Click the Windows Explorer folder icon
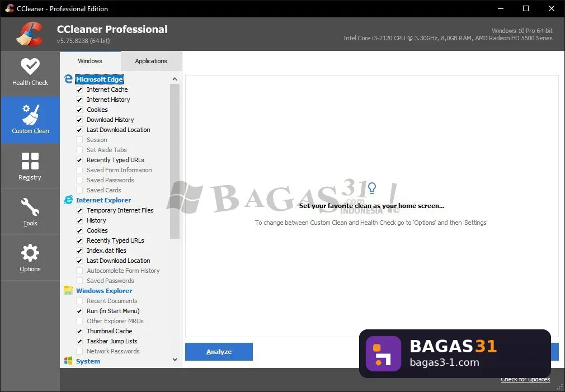The width and height of the screenshot is (565, 392). [68, 290]
